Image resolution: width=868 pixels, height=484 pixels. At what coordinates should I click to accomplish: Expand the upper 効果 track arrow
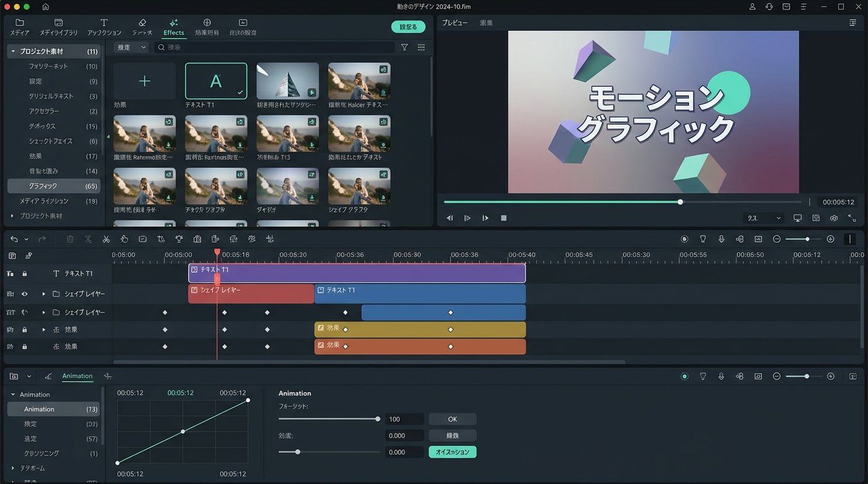point(44,330)
